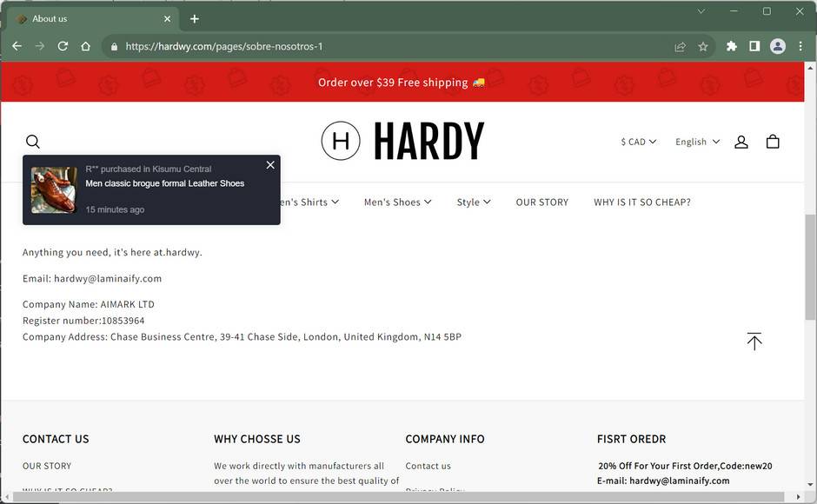The image size is (817, 504).
Task: Open the account profile icon
Action: tap(741, 141)
